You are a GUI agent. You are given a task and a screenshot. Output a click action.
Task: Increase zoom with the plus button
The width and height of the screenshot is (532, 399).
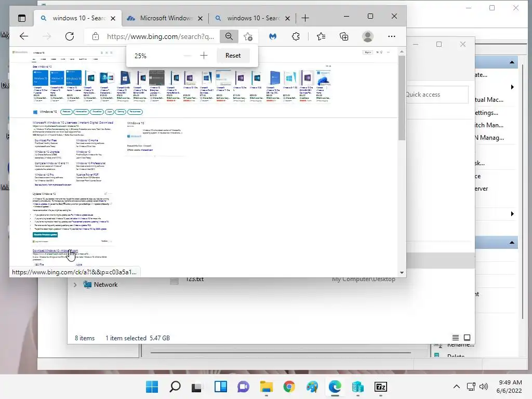(x=204, y=55)
